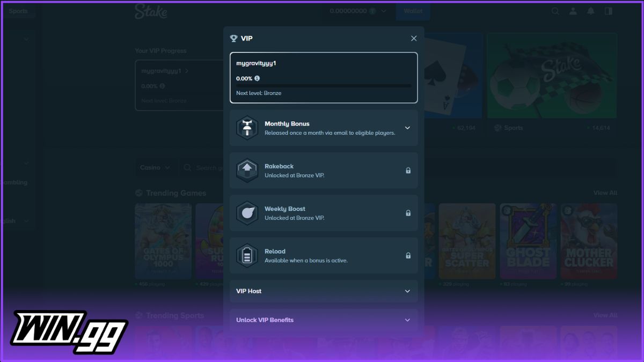
Task: Click the Rakeback row in VIP dialog
Action: click(x=324, y=171)
